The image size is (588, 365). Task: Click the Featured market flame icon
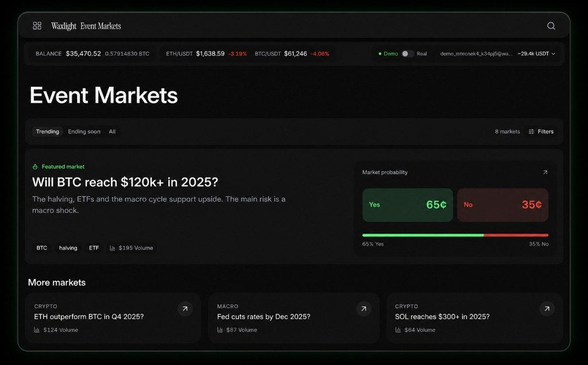(35, 166)
